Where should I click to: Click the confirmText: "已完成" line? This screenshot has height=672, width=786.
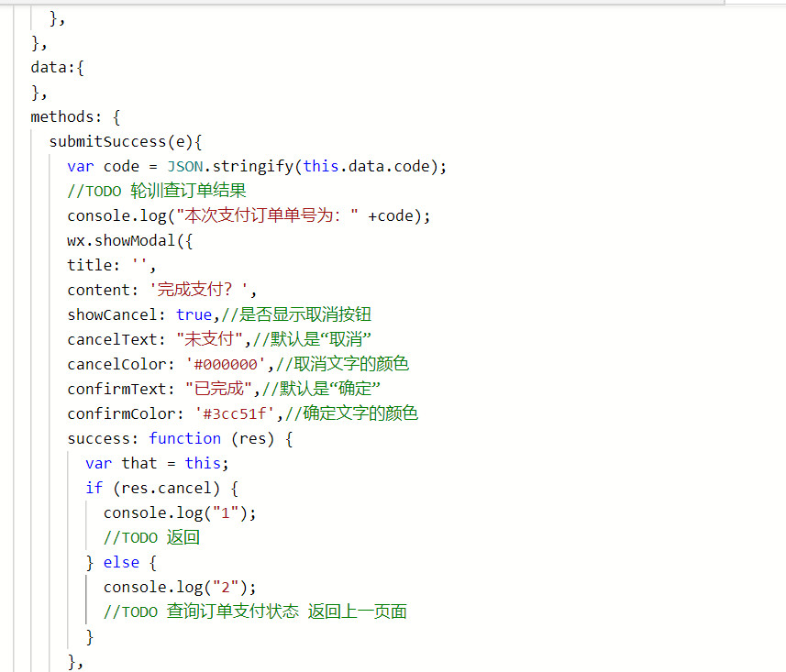(x=224, y=389)
